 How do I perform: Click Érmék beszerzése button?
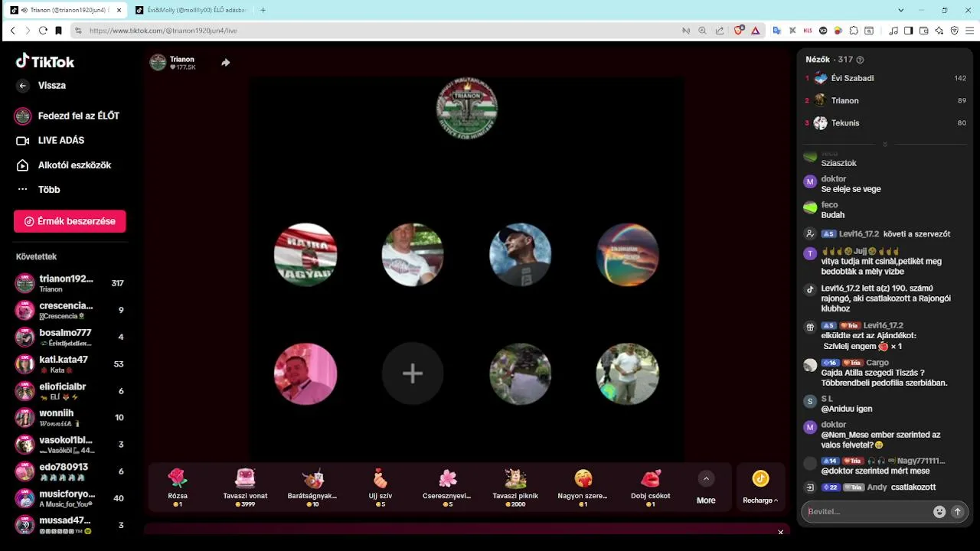(x=70, y=221)
